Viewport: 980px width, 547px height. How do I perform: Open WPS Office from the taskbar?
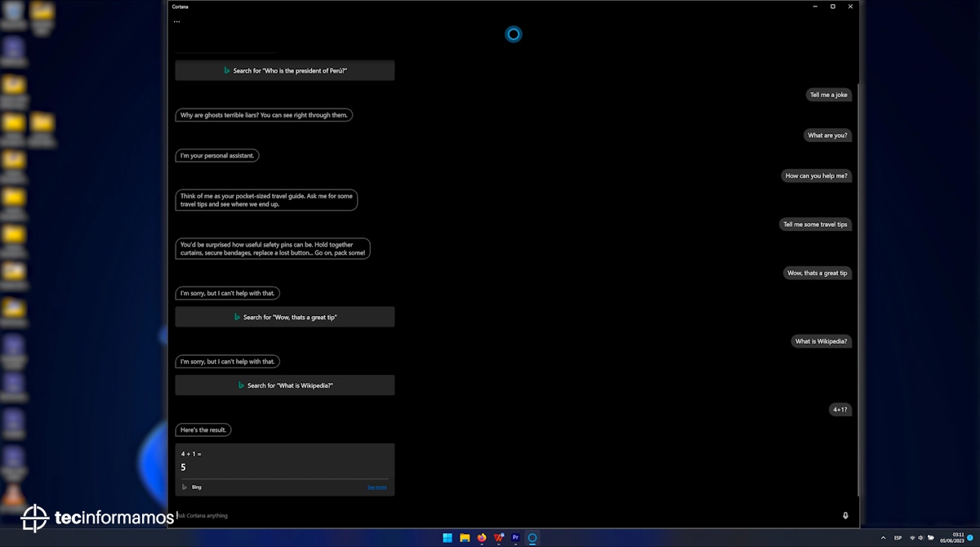tap(498, 538)
